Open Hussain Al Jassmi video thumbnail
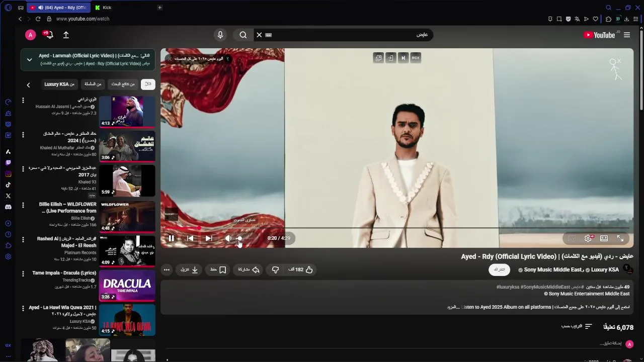Screen dimensions: 644x362 coord(127,111)
